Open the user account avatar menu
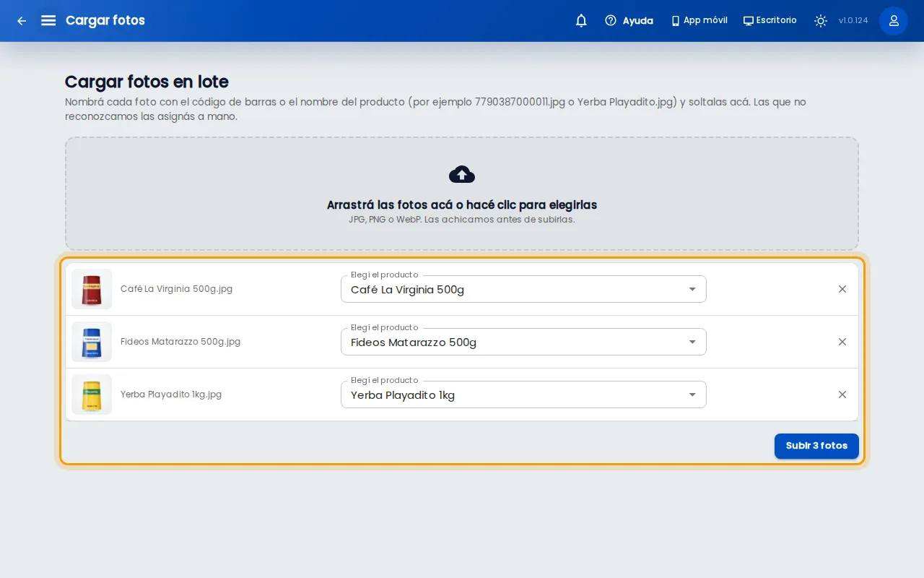 (x=894, y=21)
